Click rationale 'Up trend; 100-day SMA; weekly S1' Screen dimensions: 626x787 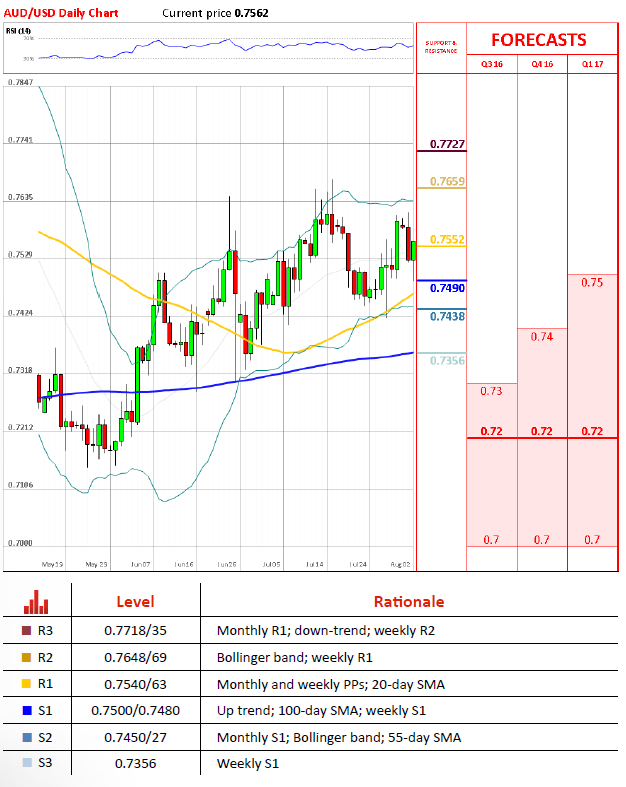(321, 711)
